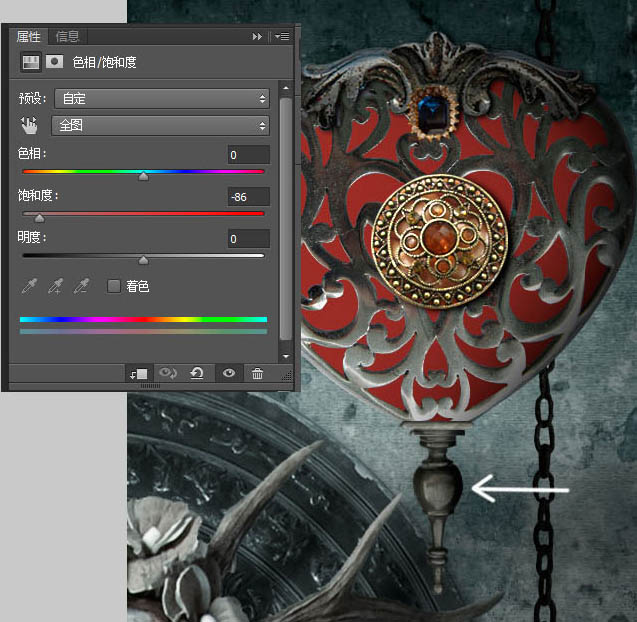Select the layer mask icon

tap(54, 62)
